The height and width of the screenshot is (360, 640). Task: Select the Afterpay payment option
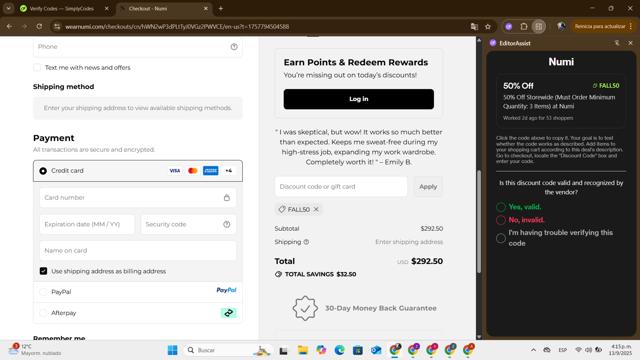[43, 313]
